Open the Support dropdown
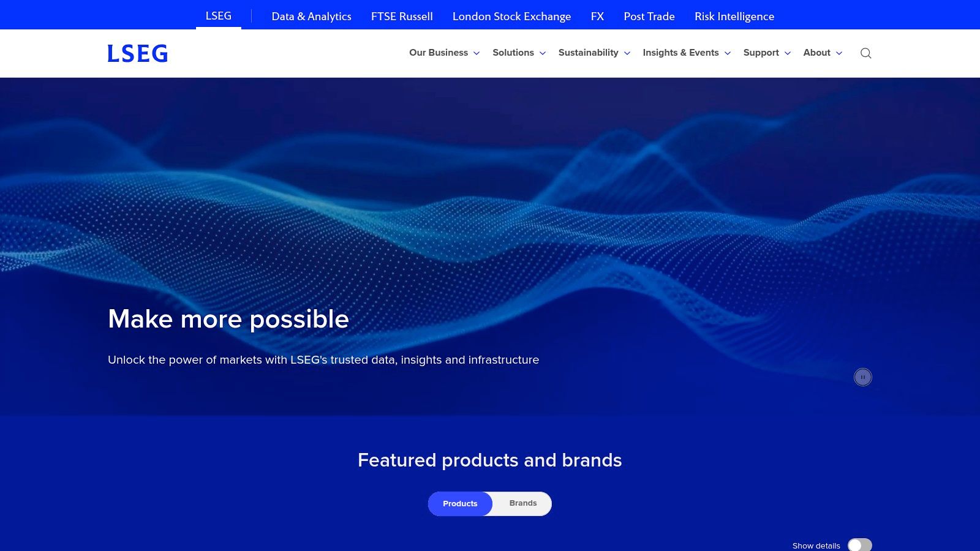Viewport: 980px width, 551px height. point(767,53)
